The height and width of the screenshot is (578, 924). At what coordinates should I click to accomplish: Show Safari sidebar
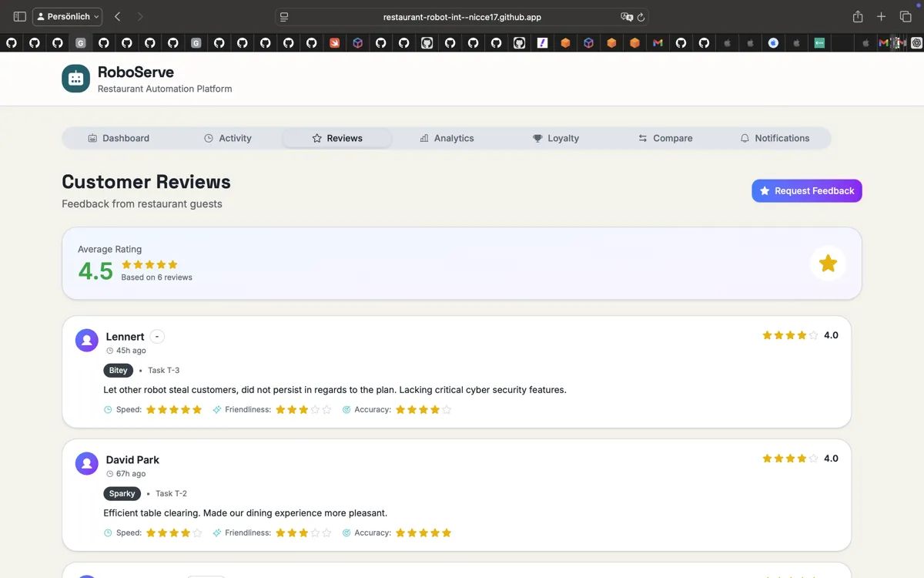pyautogui.click(x=20, y=16)
